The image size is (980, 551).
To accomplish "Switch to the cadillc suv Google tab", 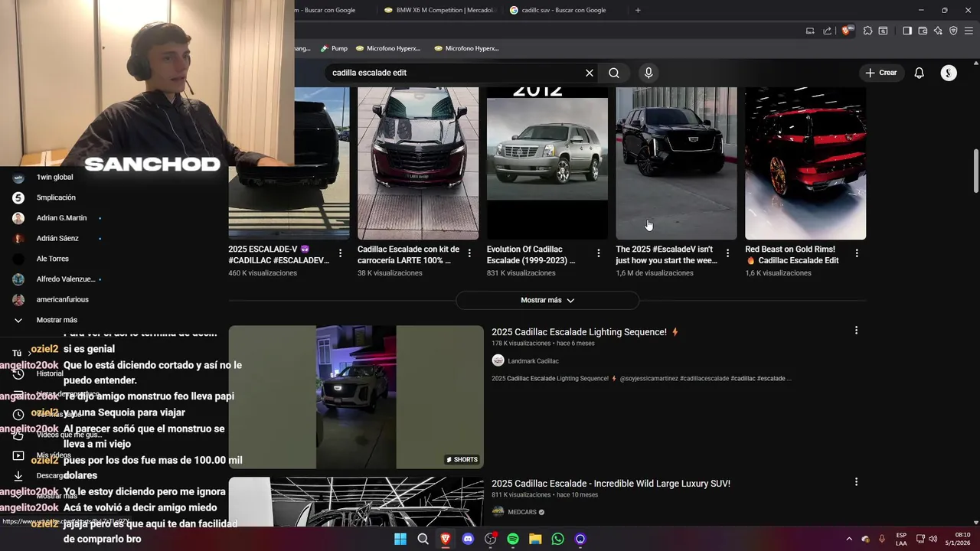I will pyautogui.click(x=563, y=10).
